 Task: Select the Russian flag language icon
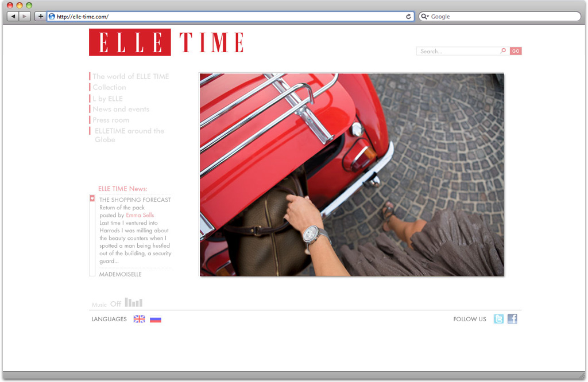(x=155, y=319)
